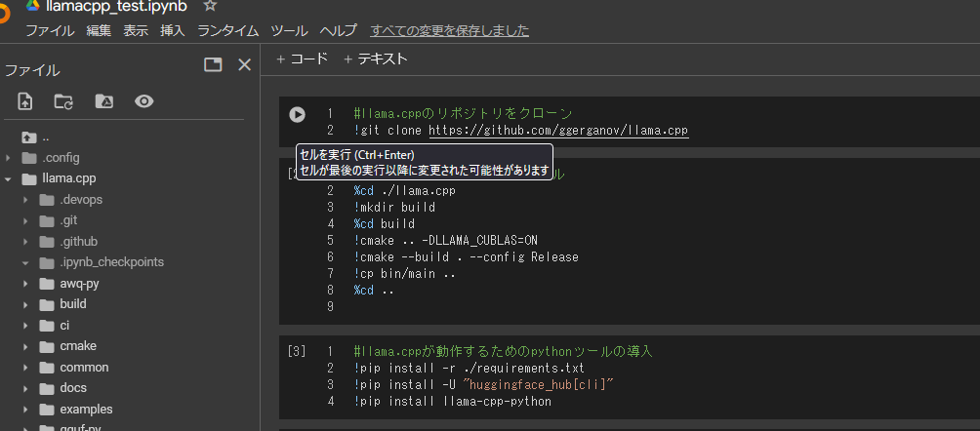980x431 pixels.
Task: Open the github.com/ggerganov/llama.cpp link
Action: (x=558, y=131)
